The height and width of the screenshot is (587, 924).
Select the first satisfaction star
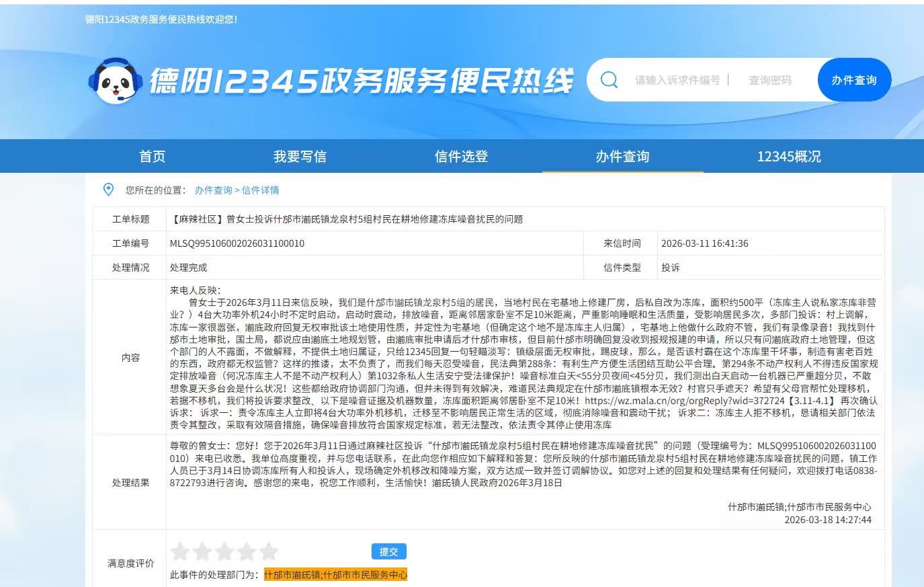coord(180,552)
